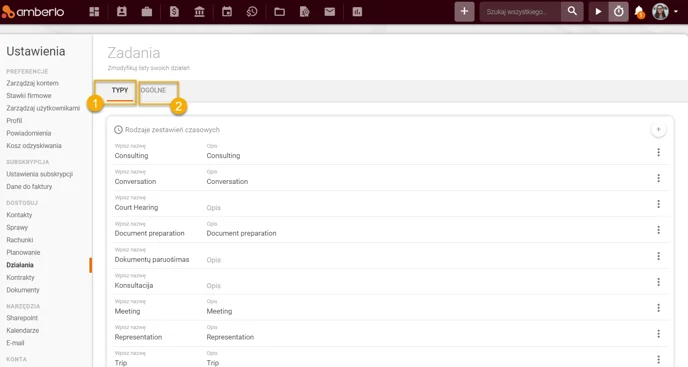Open the time history clock icon
688x367 pixels.
coord(252,12)
